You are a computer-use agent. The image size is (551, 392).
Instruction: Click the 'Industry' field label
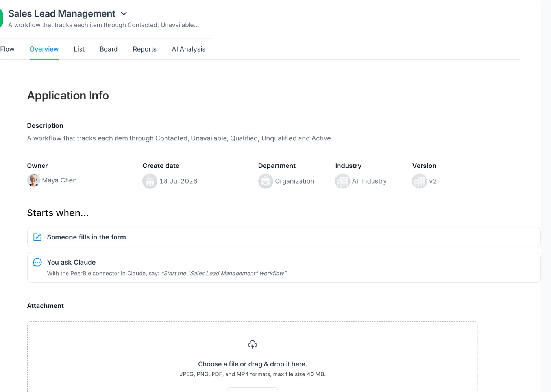[x=348, y=166]
